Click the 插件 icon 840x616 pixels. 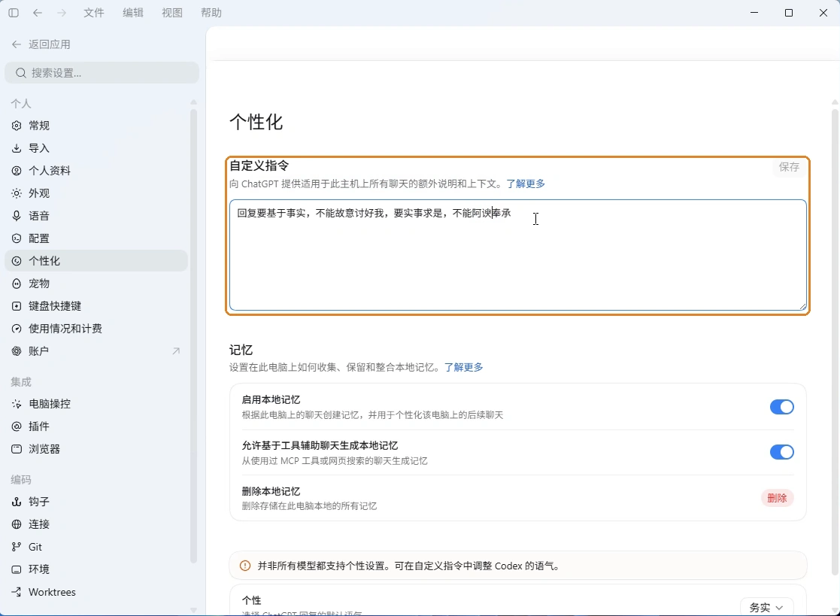[x=17, y=426]
